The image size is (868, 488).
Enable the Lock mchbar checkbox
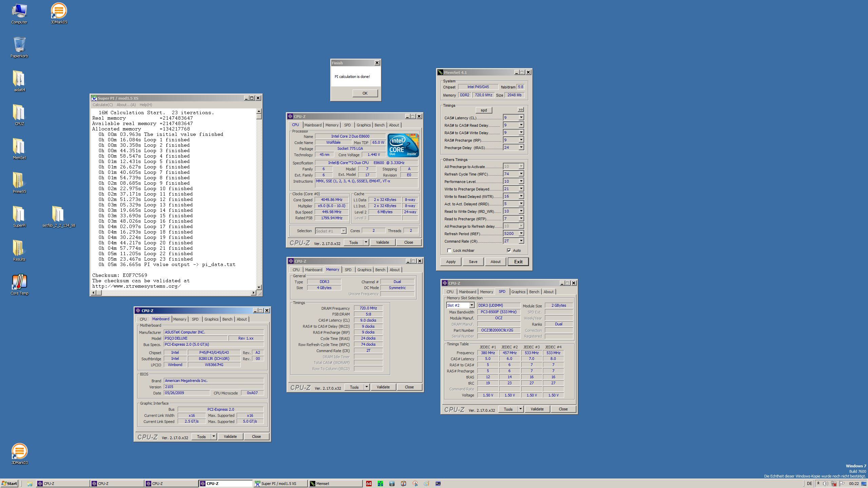pos(449,250)
